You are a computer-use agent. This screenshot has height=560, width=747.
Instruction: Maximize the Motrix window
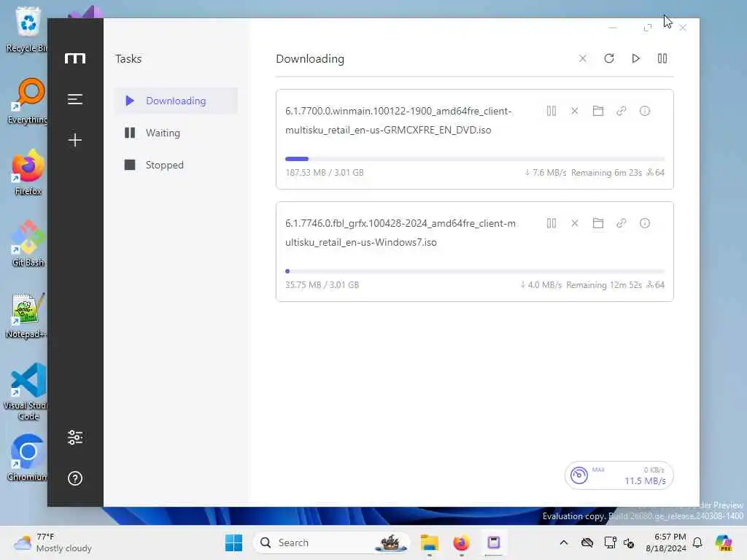click(648, 28)
